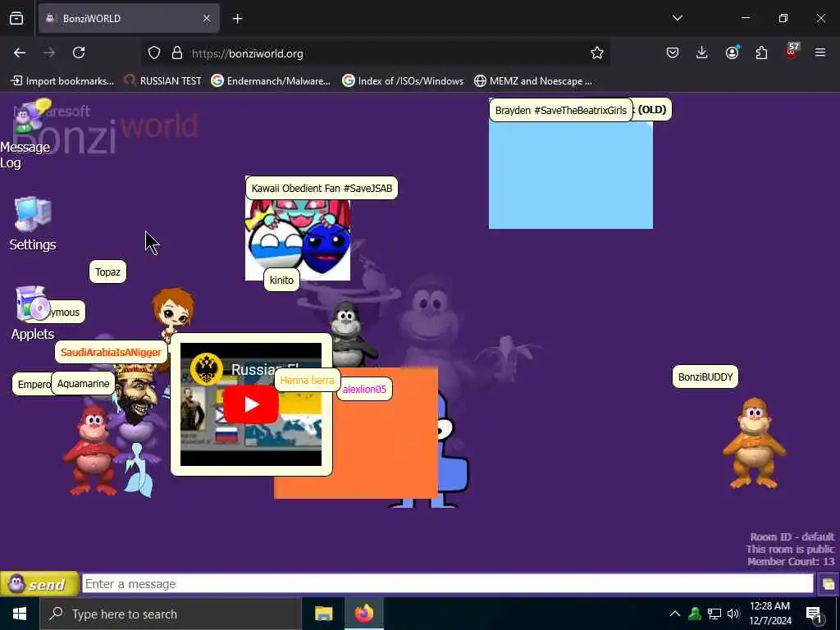Click the Type here to search box

pyautogui.click(x=171, y=614)
